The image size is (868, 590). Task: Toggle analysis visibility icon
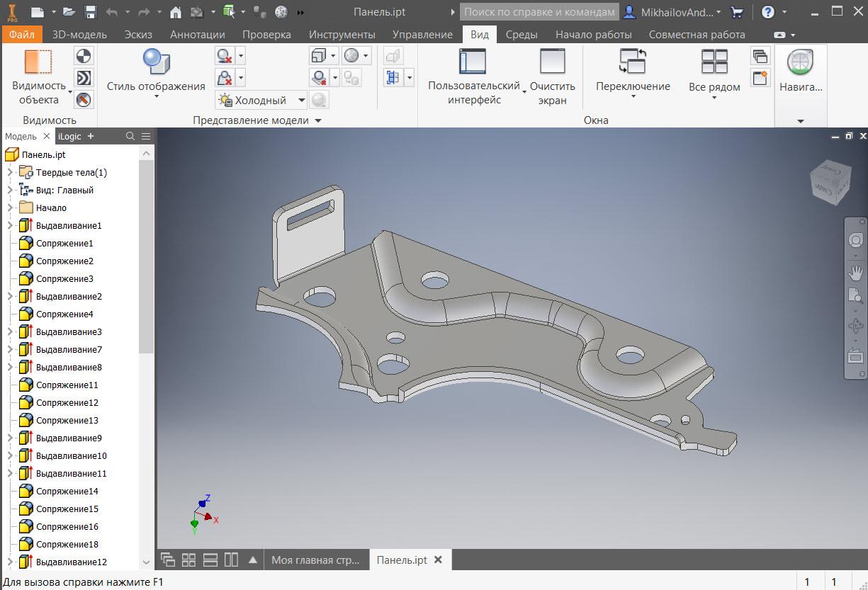[x=84, y=78]
